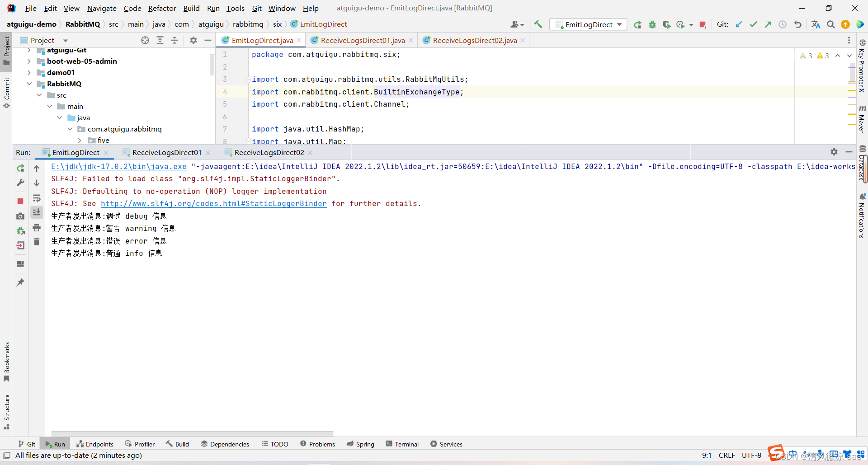
Task: Open TODO tool window button
Action: [275, 444]
